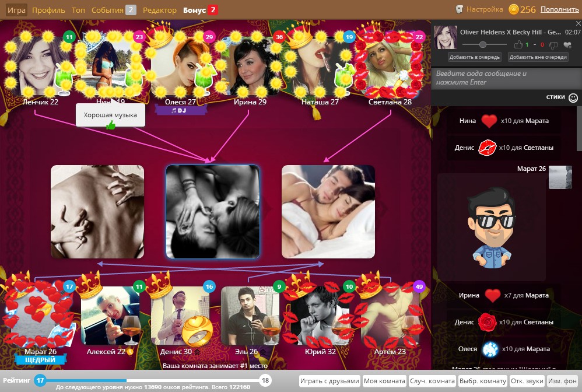Open stickers via the smiley icon
This screenshot has width=582, height=392.
(573, 97)
